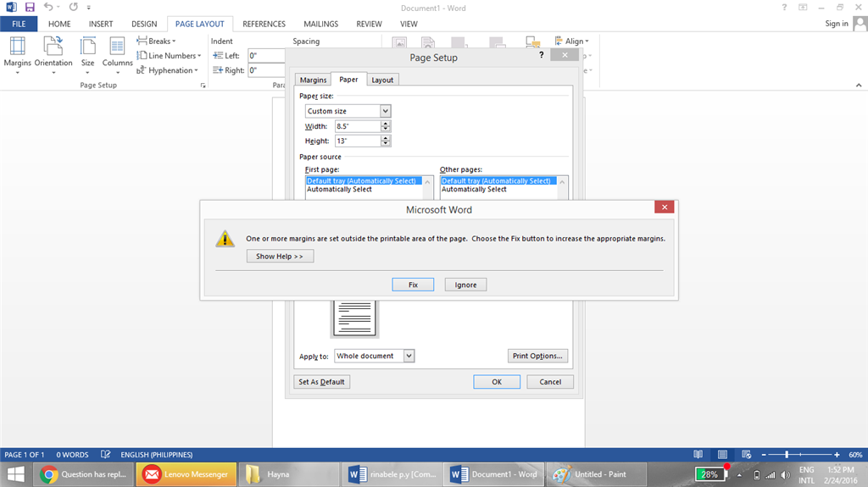The image size is (868, 487).
Task: Expand Line Numbers dropdown
Action: pos(169,55)
